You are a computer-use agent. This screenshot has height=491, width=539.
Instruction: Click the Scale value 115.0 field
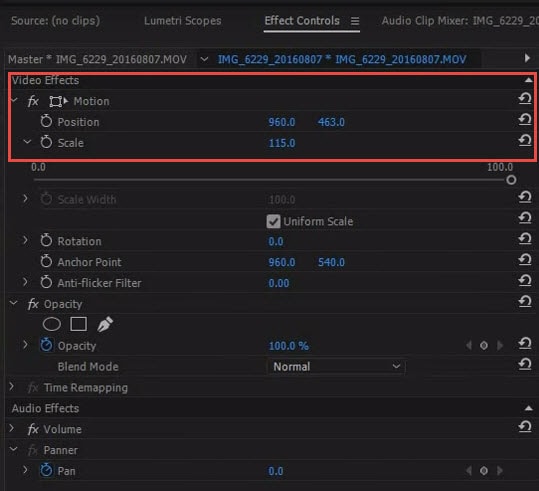click(282, 143)
